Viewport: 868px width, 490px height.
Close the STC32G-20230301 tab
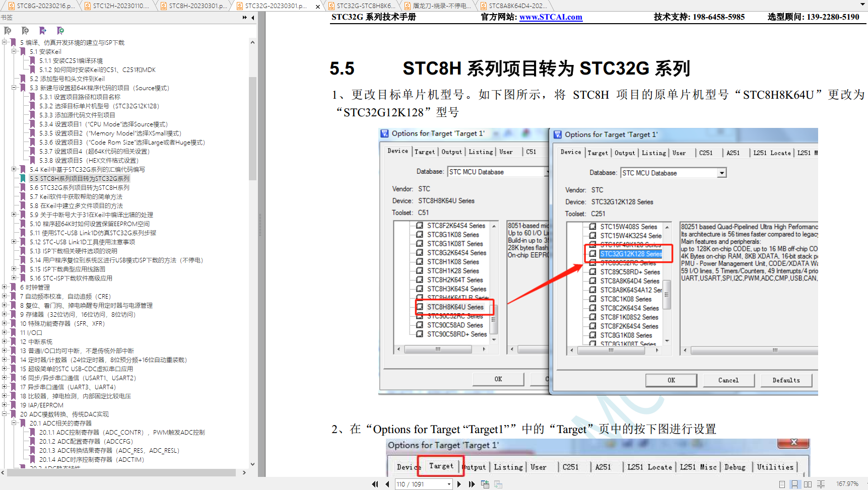coord(317,7)
